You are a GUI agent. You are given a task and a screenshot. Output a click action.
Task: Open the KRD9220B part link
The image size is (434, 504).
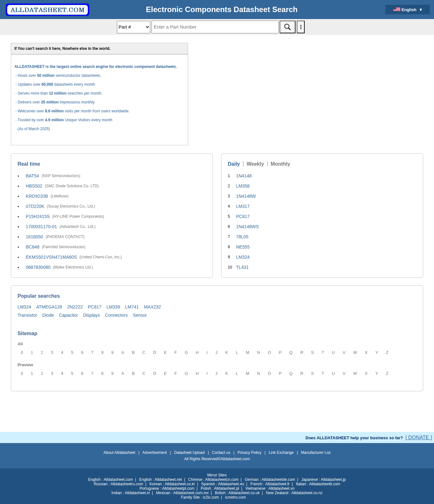[37, 196]
